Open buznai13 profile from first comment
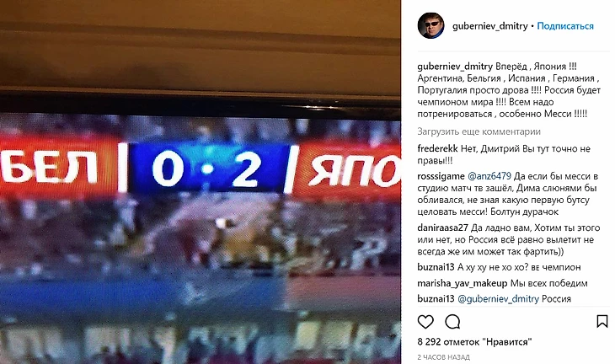Screen dimensions: 615x364 [x=436, y=267]
